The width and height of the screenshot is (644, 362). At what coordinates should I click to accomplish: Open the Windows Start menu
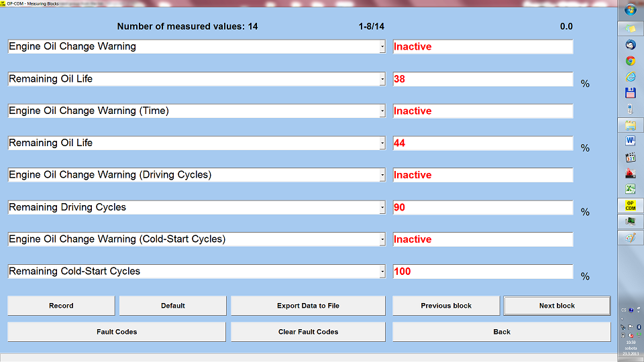631,10
